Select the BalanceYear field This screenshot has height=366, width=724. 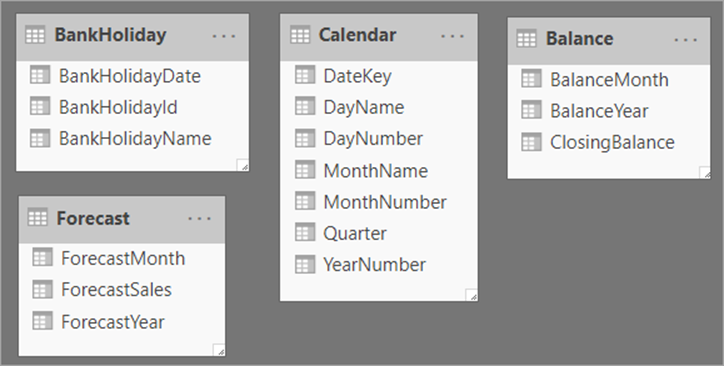pyautogui.click(x=609, y=111)
